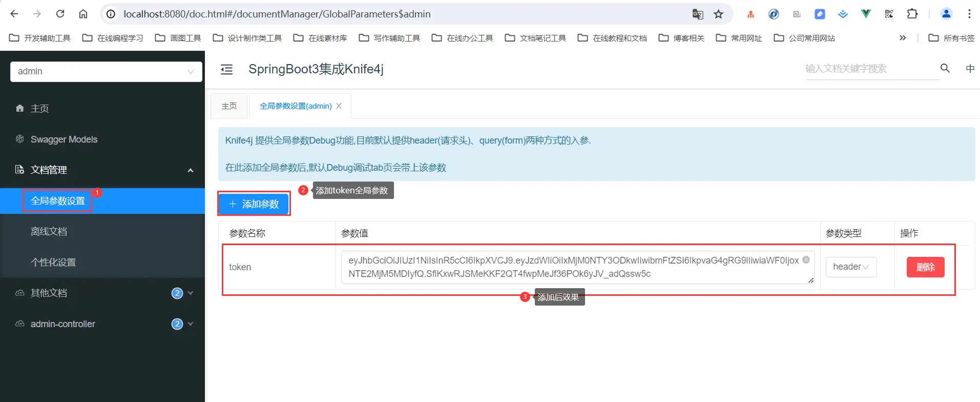Show more bookmarks with the double chevron

[903, 38]
